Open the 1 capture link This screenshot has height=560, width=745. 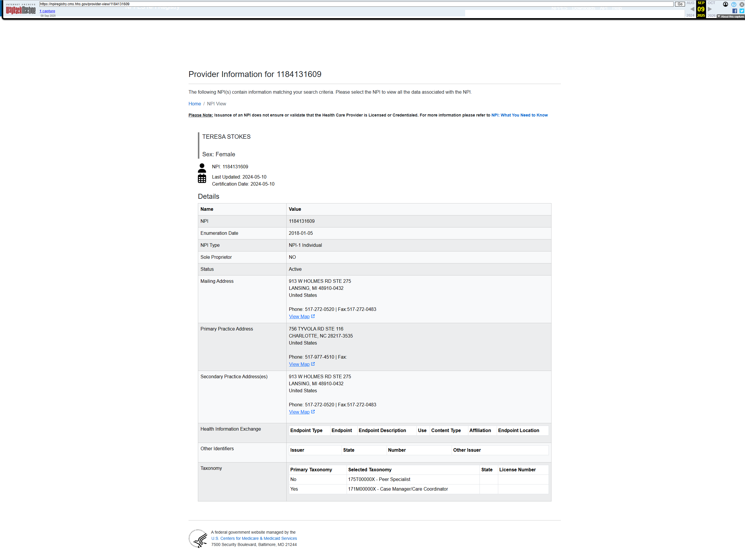(47, 11)
